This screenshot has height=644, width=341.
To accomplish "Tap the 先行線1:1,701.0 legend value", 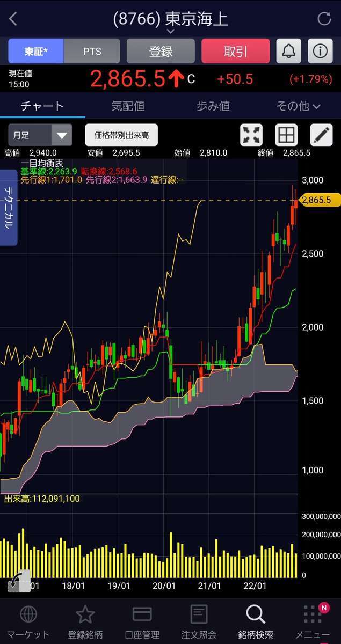I will (x=52, y=180).
